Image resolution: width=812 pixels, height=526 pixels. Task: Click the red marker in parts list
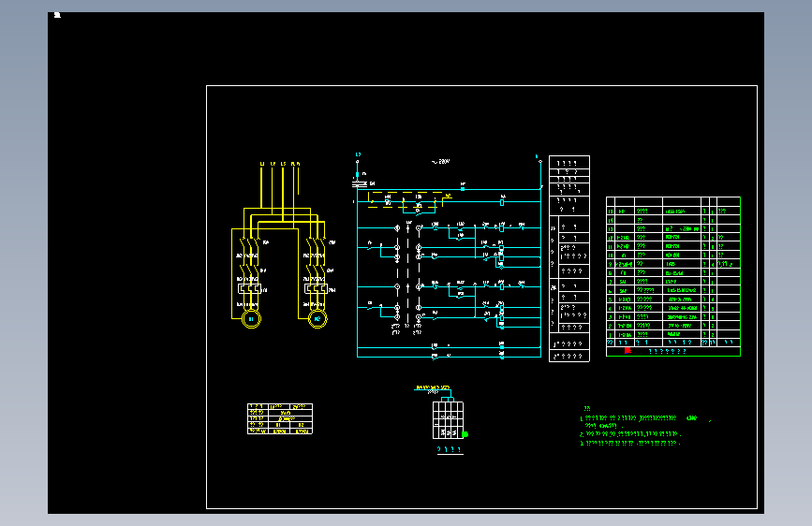[x=627, y=350]
